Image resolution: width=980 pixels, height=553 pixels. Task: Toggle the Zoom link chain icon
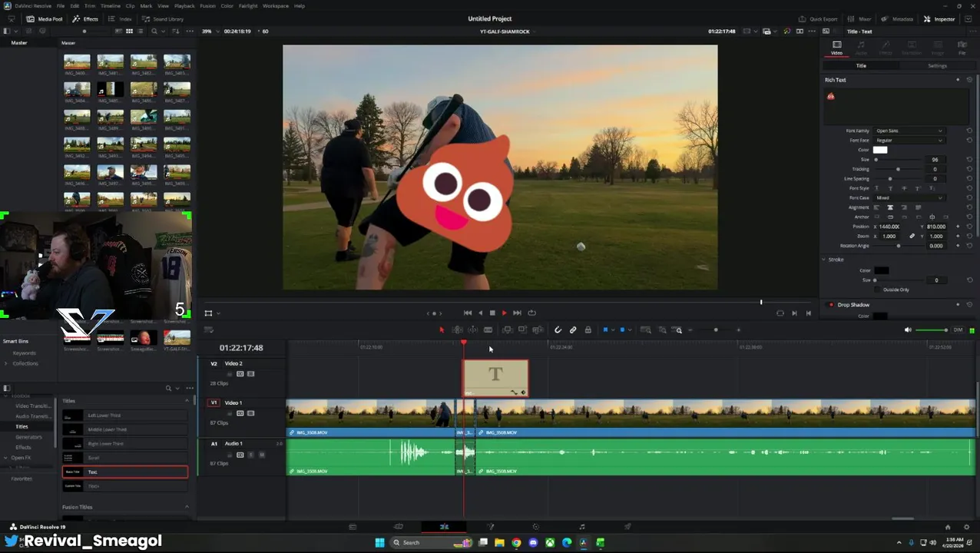[x=912, y=237]
